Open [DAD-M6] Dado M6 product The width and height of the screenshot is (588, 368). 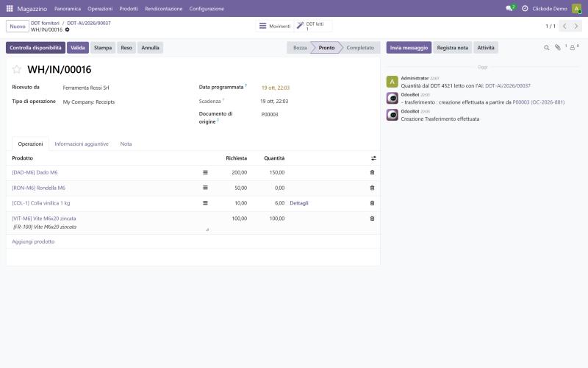35,172
